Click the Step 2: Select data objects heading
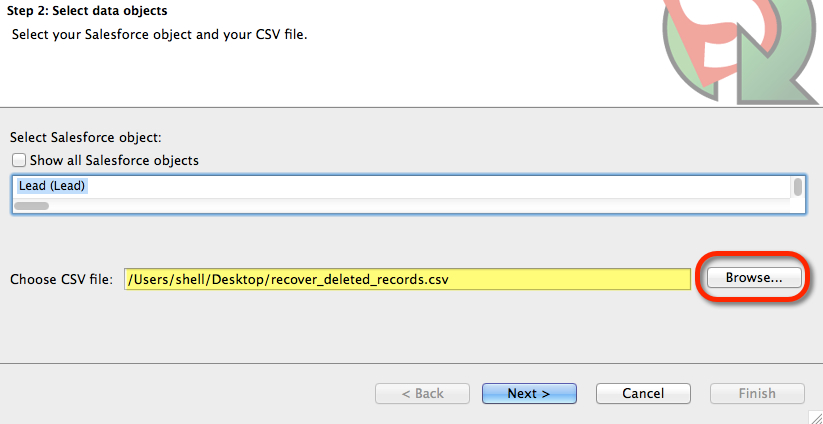This screenshot has height=424, width=823. [87, 10]
